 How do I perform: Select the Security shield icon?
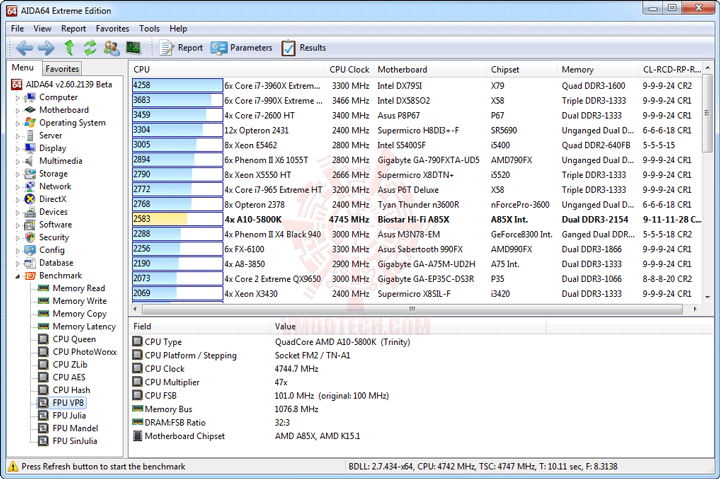coord(30,237)
